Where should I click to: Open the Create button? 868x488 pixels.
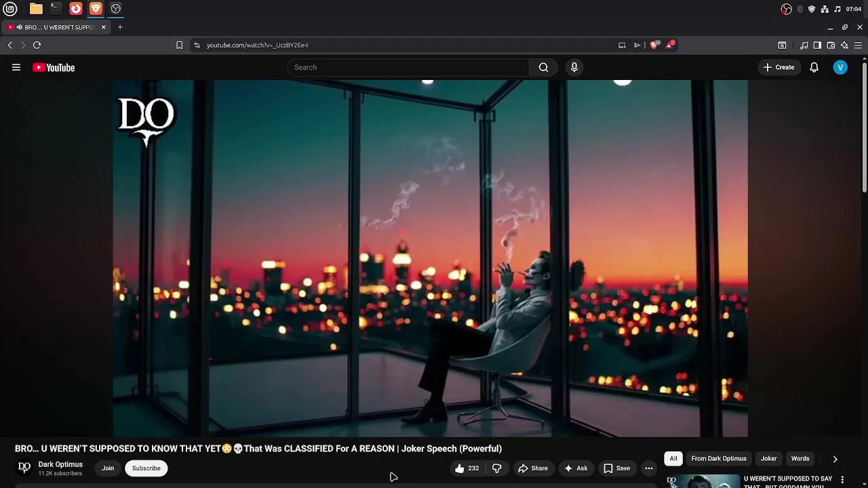778,67
